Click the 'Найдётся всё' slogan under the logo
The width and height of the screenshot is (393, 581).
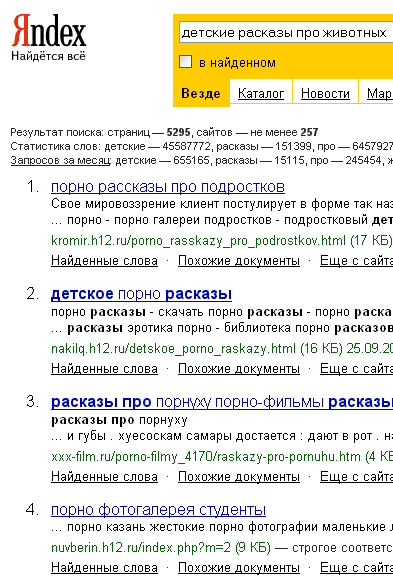click(x=49, y=56)
